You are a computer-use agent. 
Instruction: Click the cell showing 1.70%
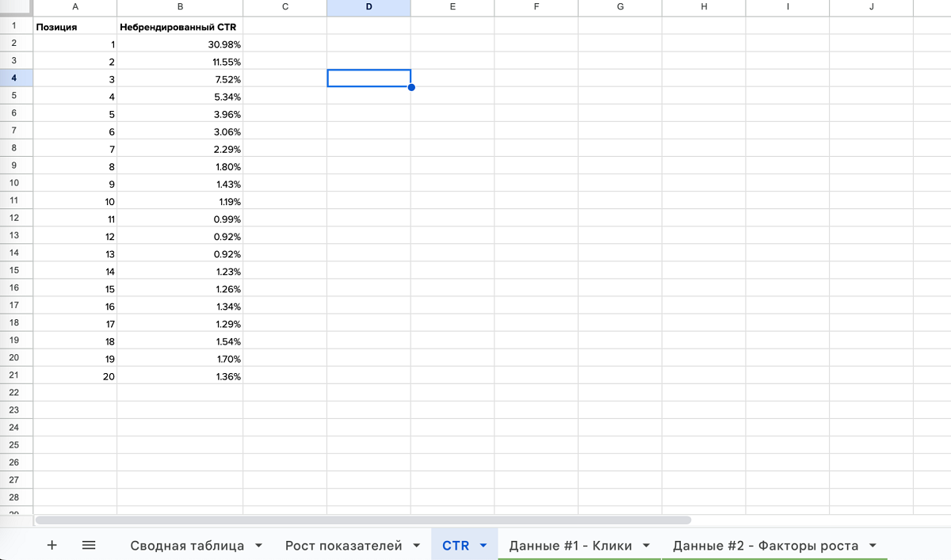click(x=179, y=359)
